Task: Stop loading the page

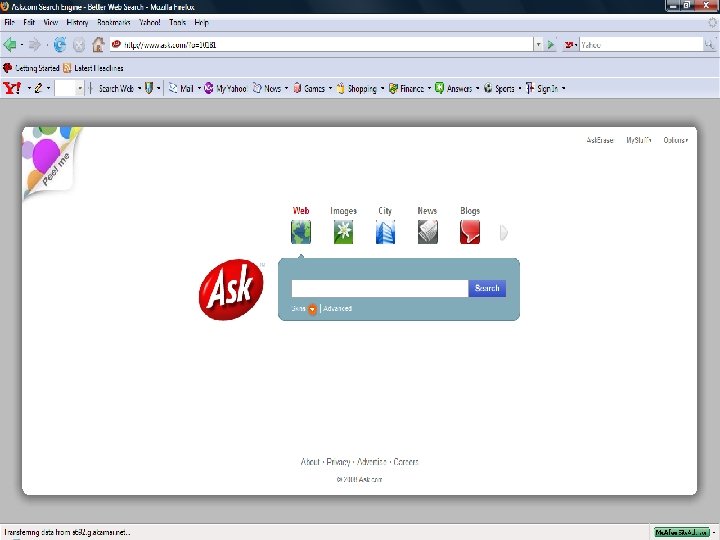Action: click(x=79, y=45)
